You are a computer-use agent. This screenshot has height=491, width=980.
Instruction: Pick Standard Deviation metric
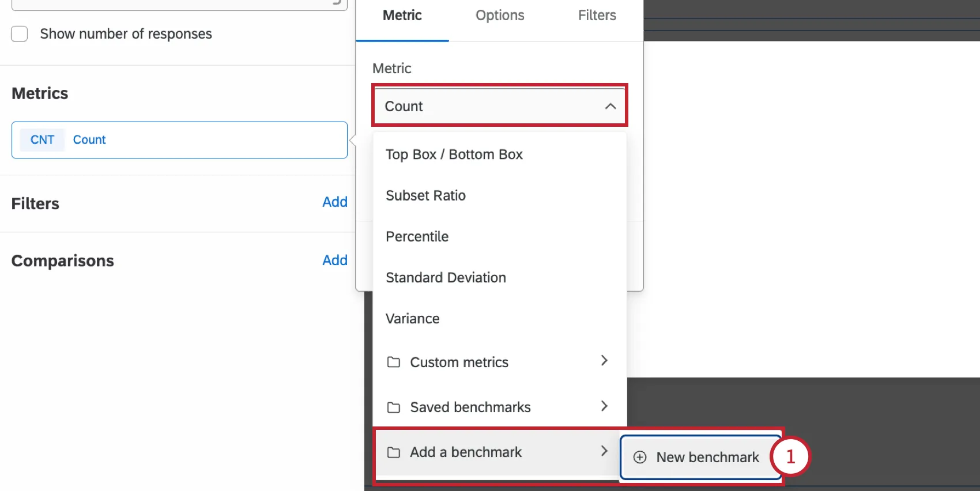(x=499, y=278)
